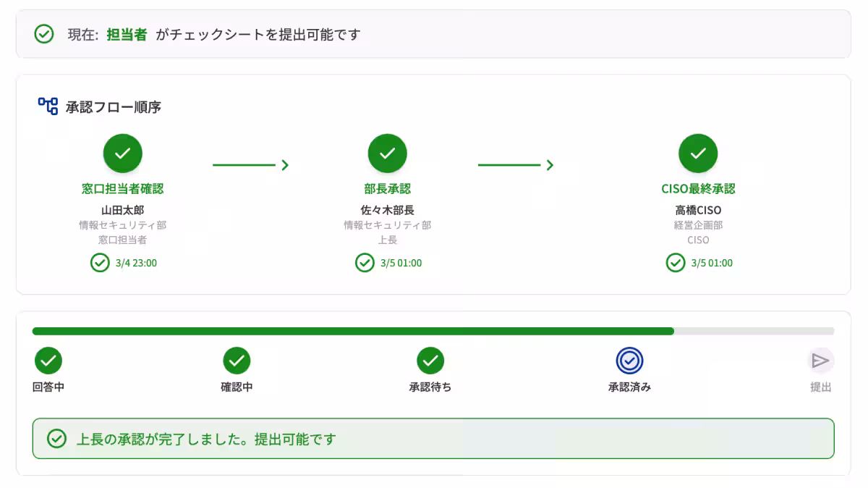Click the check icon in the approval complete message
The width and height of the screenshot is (868, 488).
click(56, 439)
